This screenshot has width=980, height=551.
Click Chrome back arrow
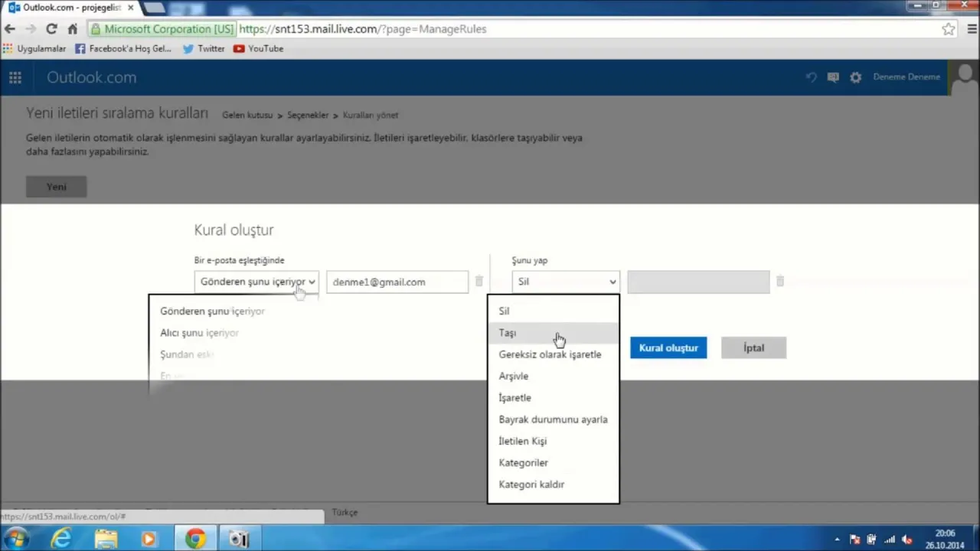pyautogui.click(x=10, y=29)
